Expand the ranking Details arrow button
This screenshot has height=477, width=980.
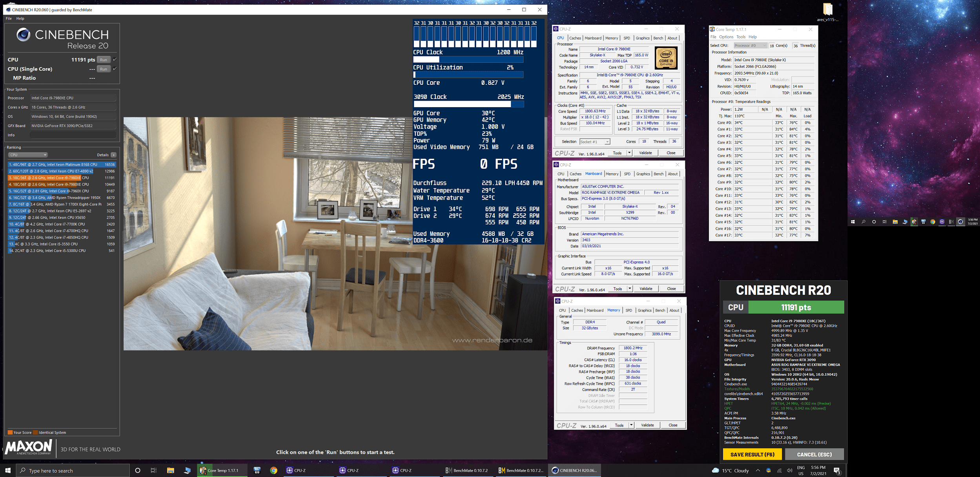coord(113,155)
